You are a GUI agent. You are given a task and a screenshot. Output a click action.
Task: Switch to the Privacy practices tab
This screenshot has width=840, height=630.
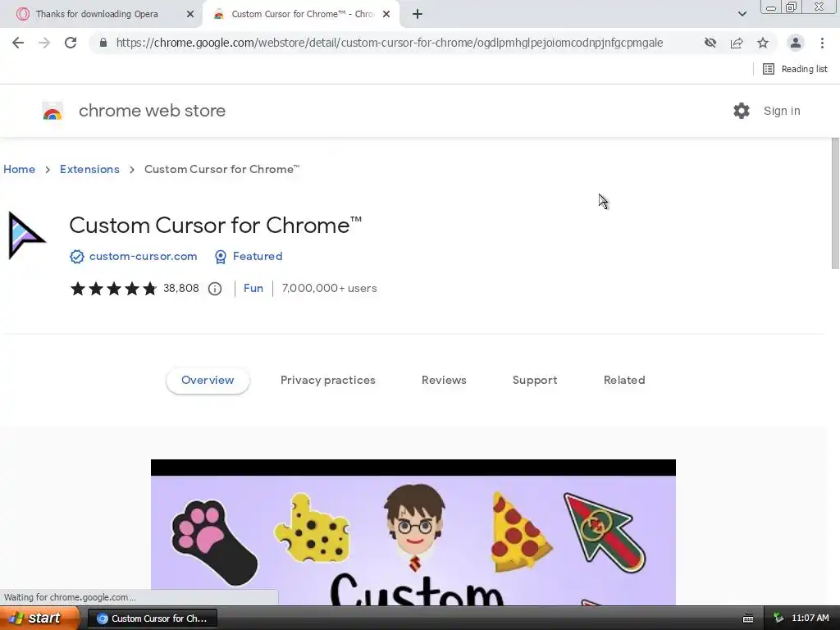[328, 381]
